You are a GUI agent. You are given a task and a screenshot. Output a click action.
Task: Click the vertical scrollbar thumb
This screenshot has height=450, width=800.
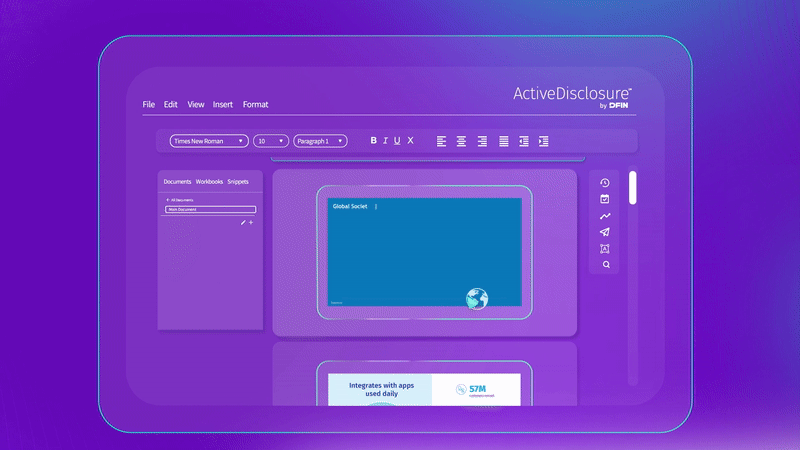pyautogui.click(x=633, y=188)
